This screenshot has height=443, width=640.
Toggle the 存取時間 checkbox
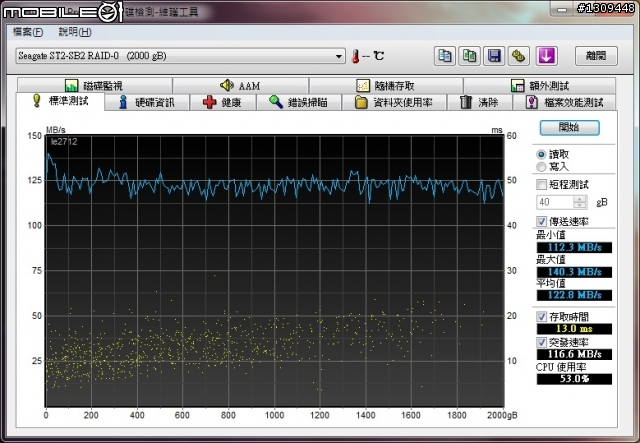542,316
